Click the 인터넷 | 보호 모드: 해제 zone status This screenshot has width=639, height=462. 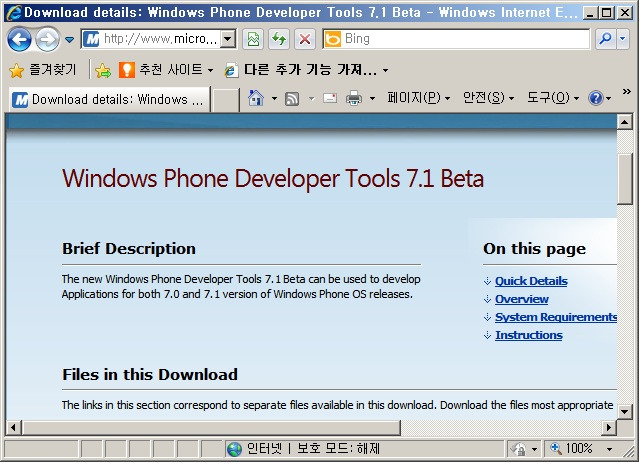[x=304, y=449]
